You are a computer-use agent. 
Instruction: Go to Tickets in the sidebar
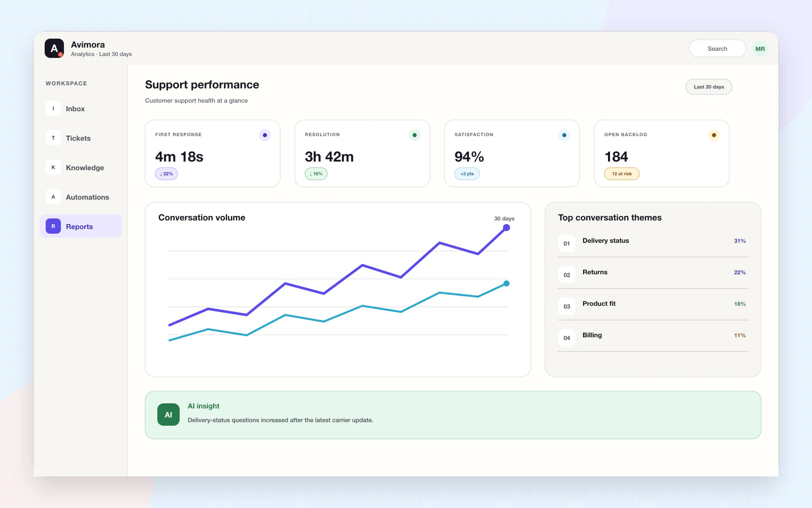[81, 138]
